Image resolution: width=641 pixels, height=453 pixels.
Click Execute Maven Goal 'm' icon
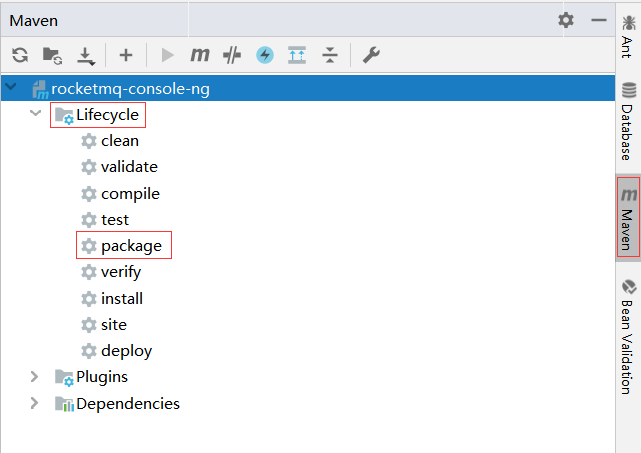click(199, 54)
